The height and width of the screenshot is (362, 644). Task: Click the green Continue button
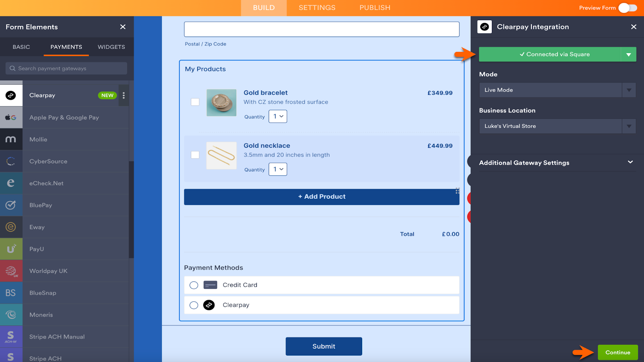click(618, 352)
